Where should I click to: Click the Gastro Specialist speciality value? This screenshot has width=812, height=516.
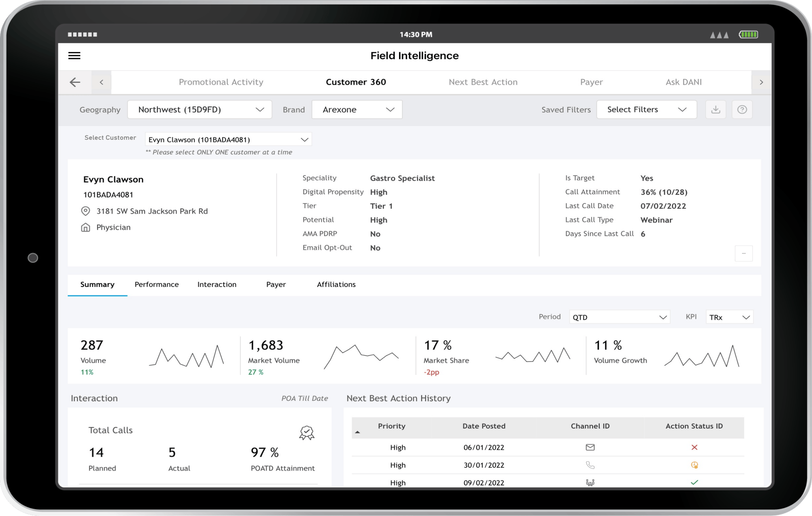[x=402, y=178]
